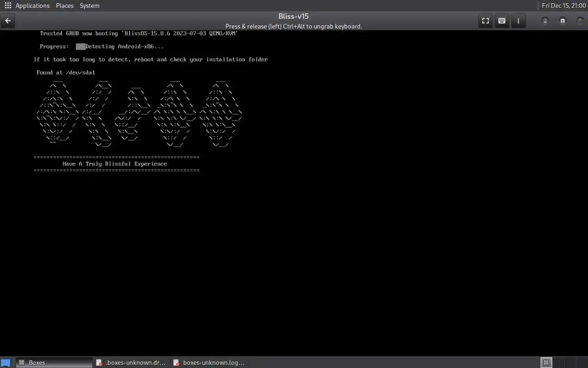
Task: Switch to the .boxes-unknown.dr... taskbar window
Action: pyautogui.click(x=131, y=362)
